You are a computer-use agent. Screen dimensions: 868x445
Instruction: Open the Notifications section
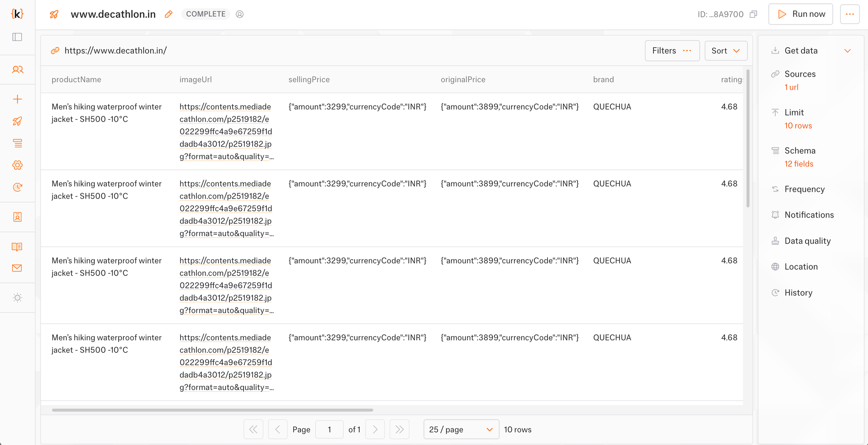(809, 215)
